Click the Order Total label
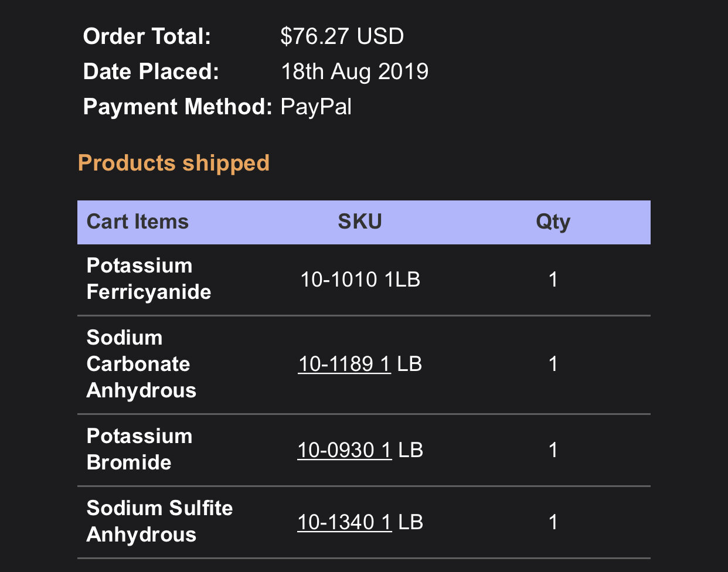The height and width of the screenshot is (572, 728). click(x=147, y=36)
